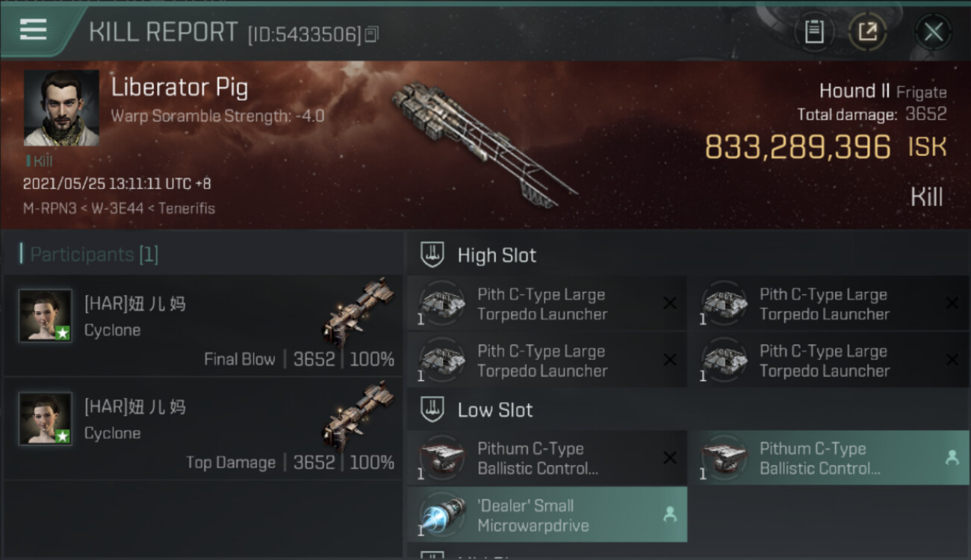Click the Low Slot shield icon
971x560 pixels.
[432, 409]
